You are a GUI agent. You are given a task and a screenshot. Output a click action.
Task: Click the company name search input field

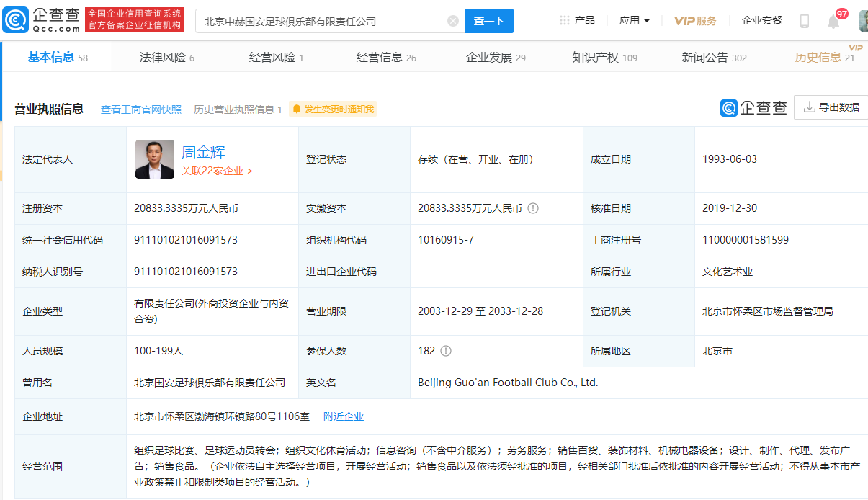point(321,21)
